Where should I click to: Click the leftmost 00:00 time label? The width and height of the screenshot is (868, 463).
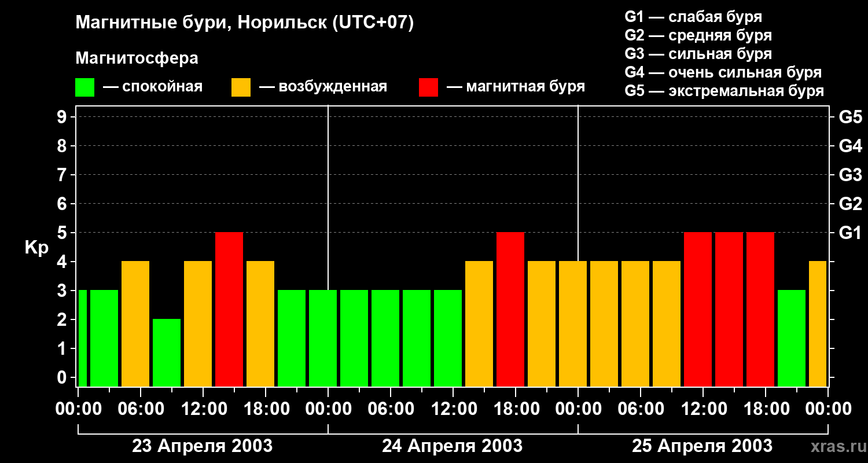tap(78, 409)
